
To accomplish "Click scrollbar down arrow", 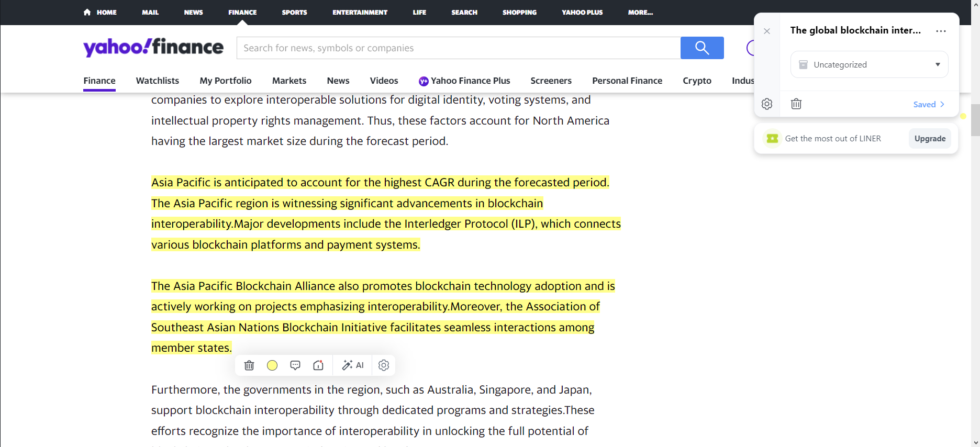I will [x=975, y=442].
